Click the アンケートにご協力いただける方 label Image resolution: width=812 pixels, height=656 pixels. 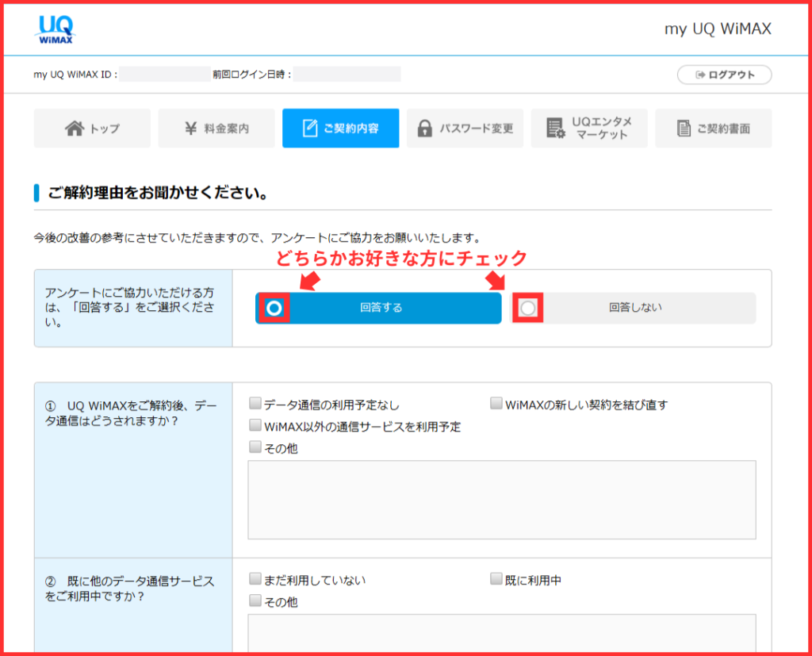point(129,307)
